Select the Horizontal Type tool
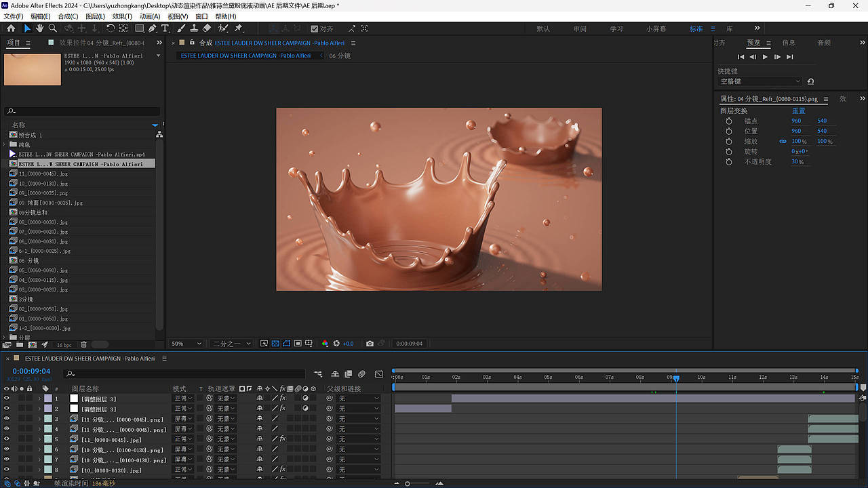Screen dimensions: 868x488 [165, 28]
